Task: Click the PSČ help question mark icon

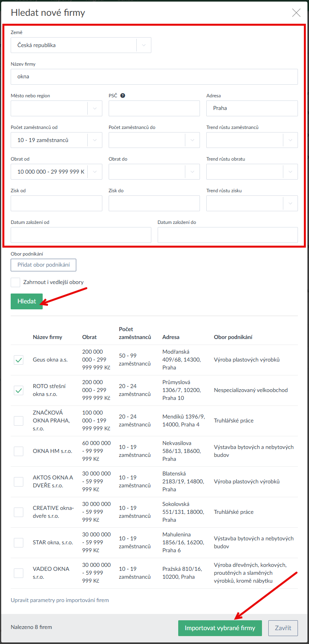Action: pyautogui.click(x=122, y=96)
